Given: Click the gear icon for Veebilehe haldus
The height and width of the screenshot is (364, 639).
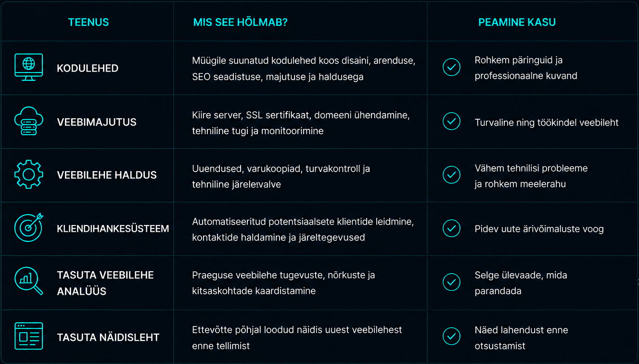Looking at the screenshot, I should (x=28, y=175).
